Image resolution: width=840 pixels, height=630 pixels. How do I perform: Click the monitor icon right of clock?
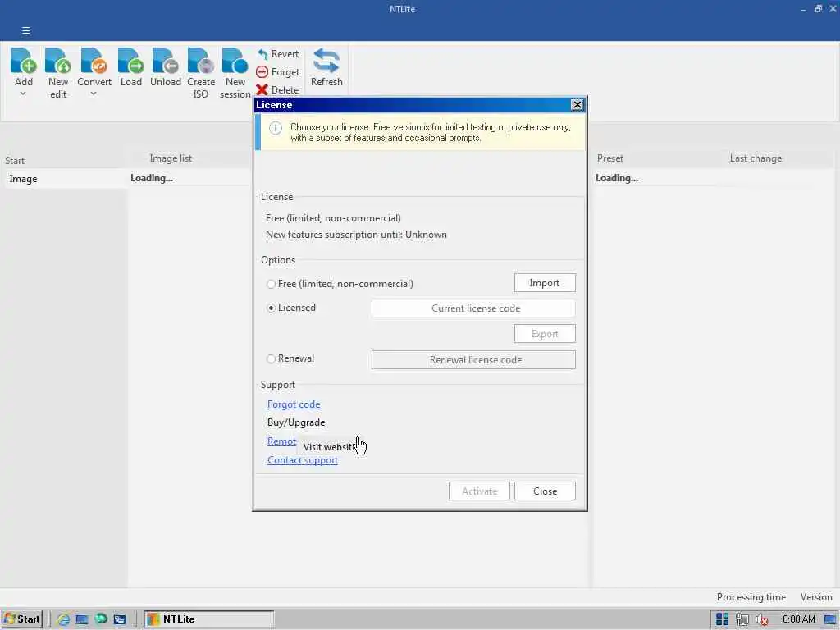click(x=830, y=620)
